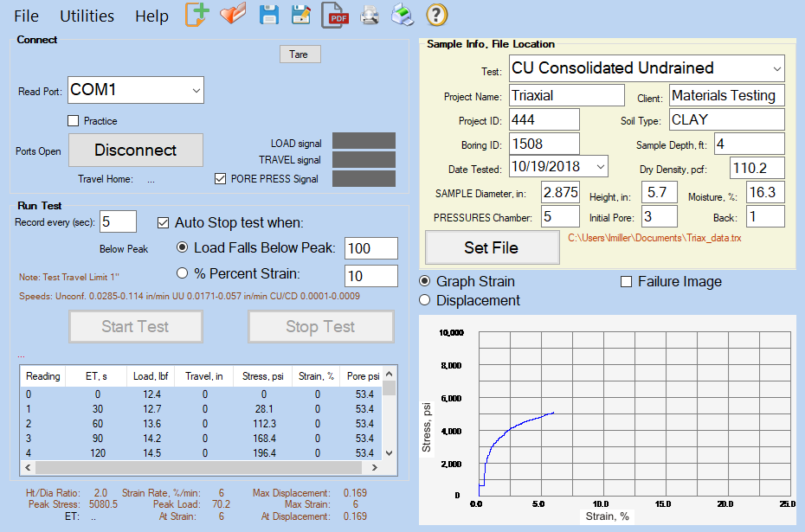Click the data table scroll down arrow
The height and width of the screenshot is (532, 805).
click(x=390, y=453)
